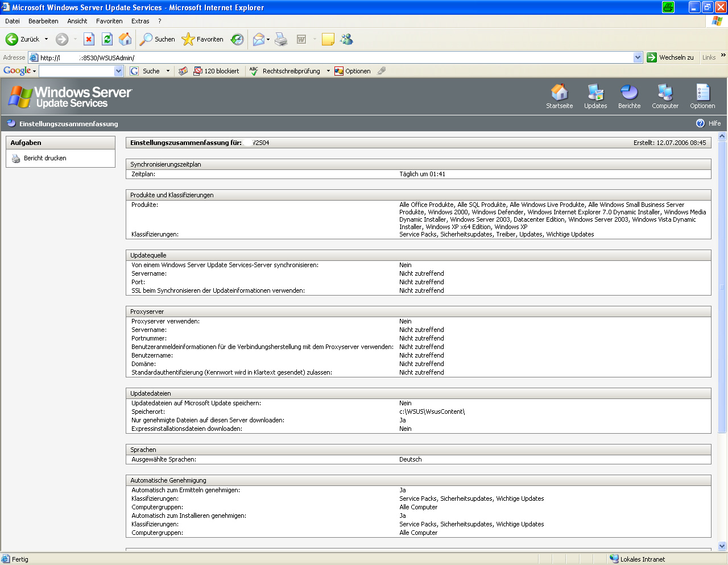Open the address bar dropdown
The width and height of the screenshot is (728, 565).
[x=638, y=57]
